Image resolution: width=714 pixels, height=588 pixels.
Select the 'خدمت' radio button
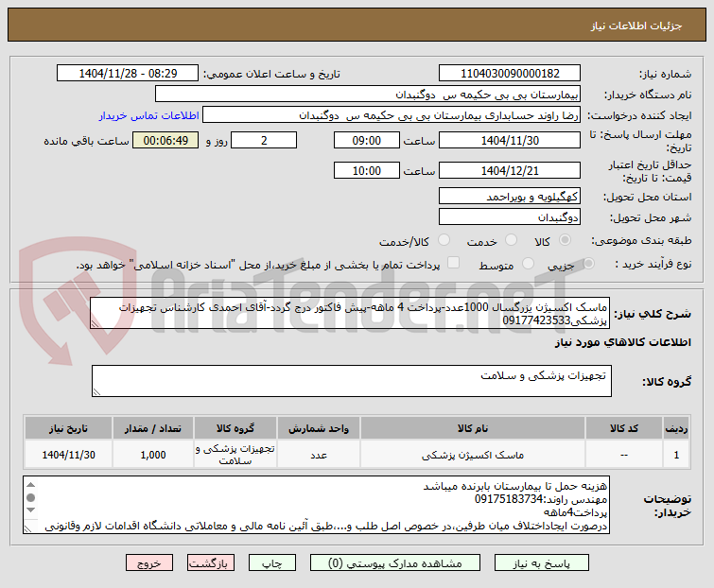511,240
